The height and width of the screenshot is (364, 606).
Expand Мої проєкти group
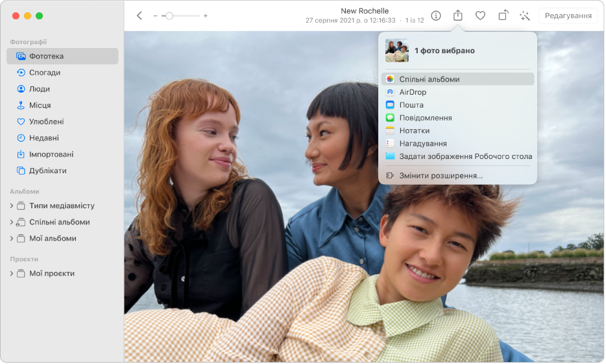pos(11,273)
